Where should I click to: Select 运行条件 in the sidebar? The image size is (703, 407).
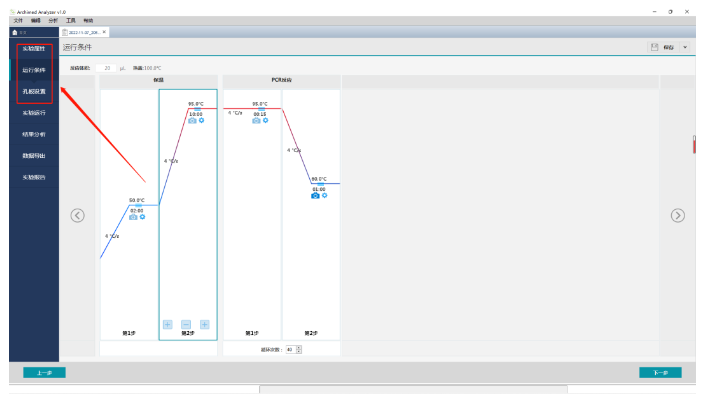pyautogui.click(x=34, y=70)
